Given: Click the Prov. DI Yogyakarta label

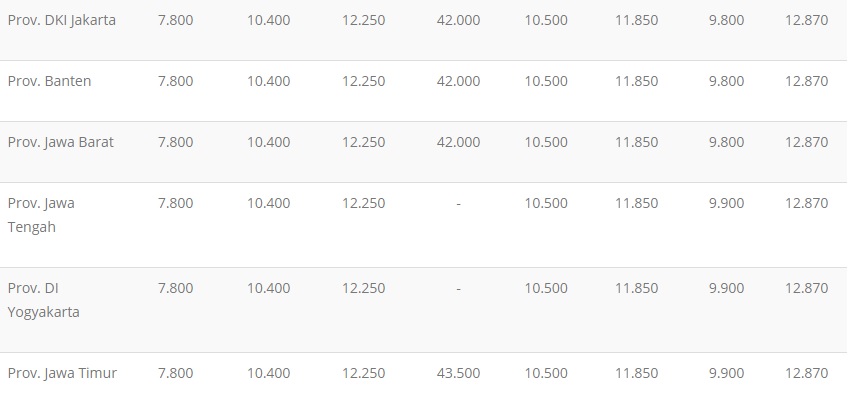Looking at the screenshot, I should [x=43, y=300].
